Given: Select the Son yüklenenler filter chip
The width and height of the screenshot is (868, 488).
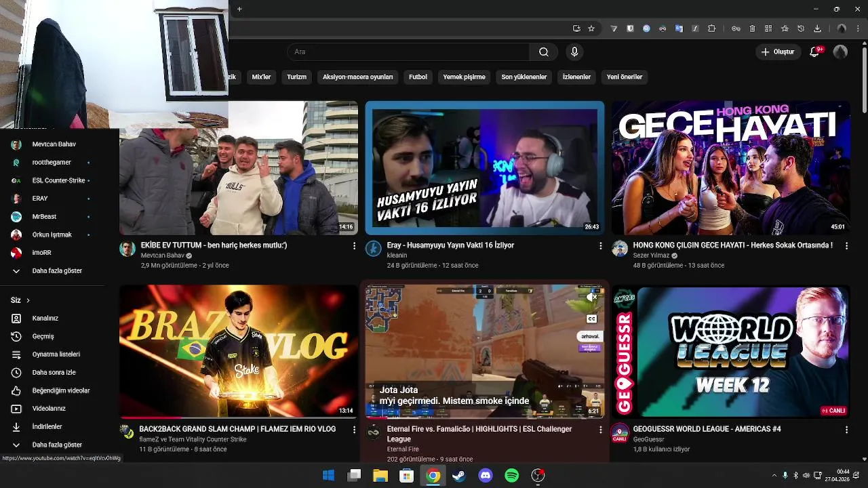Looking at the screenshot, I should tap(524, 77).
